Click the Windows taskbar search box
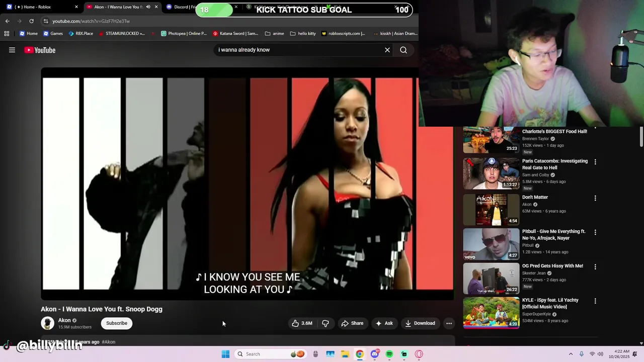This screenshot has width=644, height=362. point(271,354)
